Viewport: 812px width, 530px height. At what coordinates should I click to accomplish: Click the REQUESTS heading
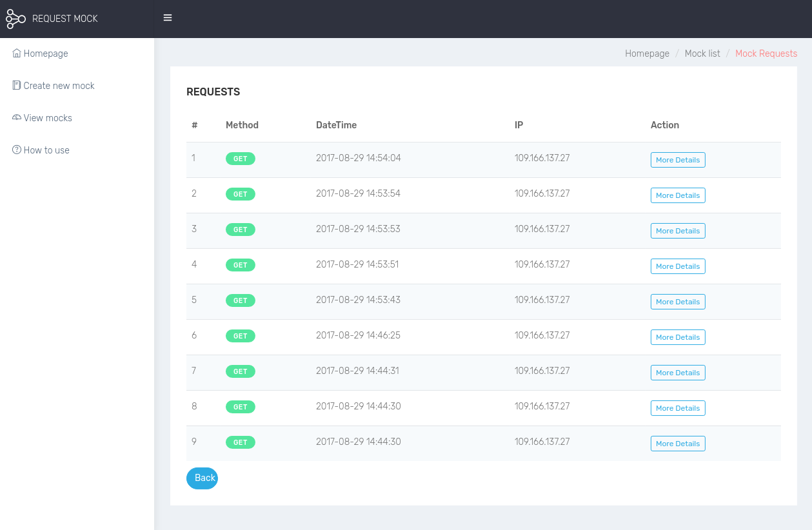(x=213, y=92)
